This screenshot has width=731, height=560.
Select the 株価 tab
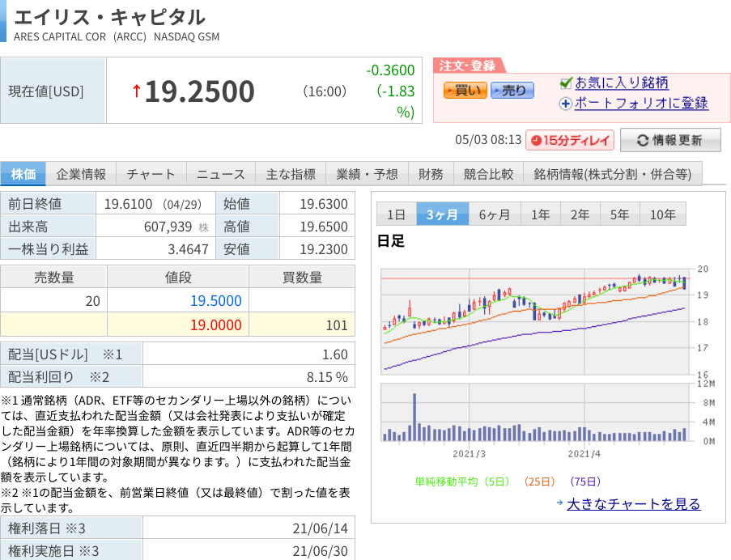coord(23,174)
